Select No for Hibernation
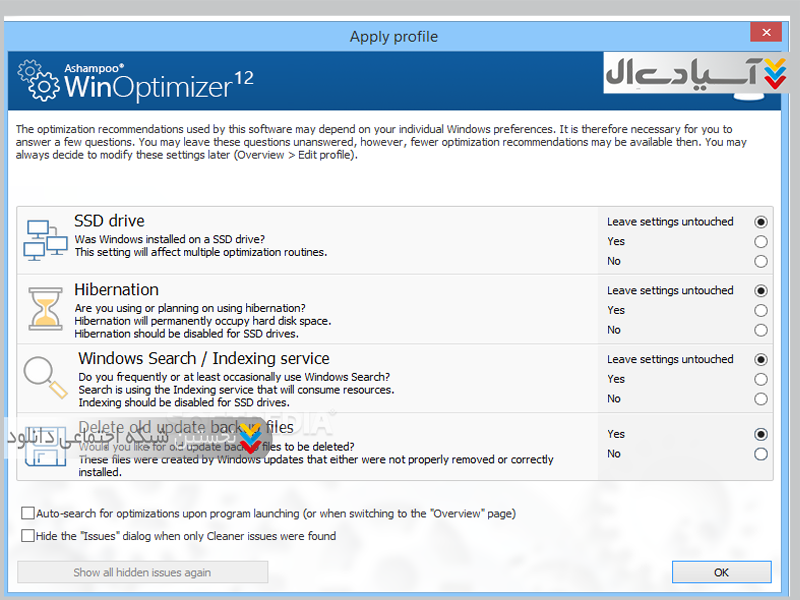Image resolution: width=800 pixels, height=600 pixels. 761,330
